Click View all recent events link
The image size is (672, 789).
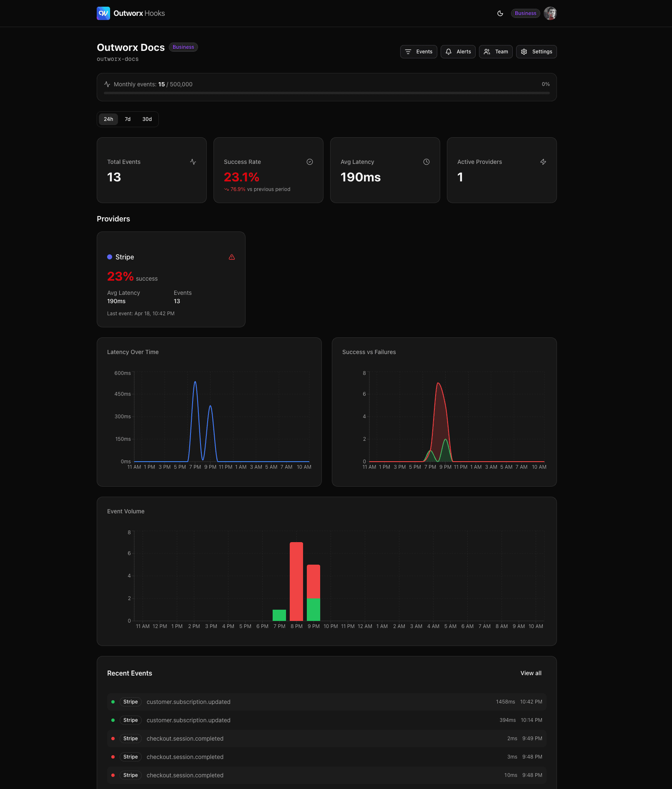[x=531, y=673]
